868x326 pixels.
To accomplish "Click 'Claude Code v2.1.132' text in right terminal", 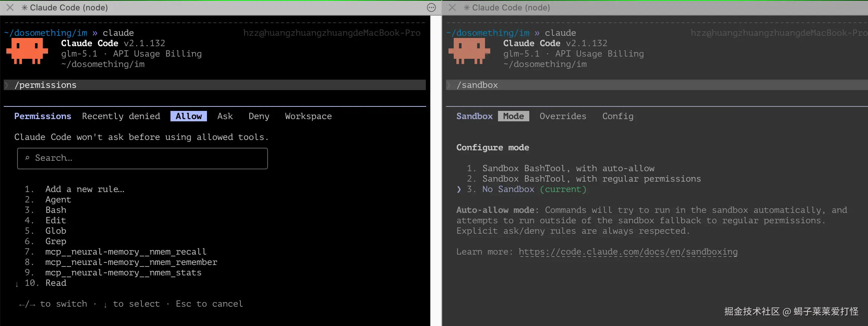I will click(x=555, y=43).
